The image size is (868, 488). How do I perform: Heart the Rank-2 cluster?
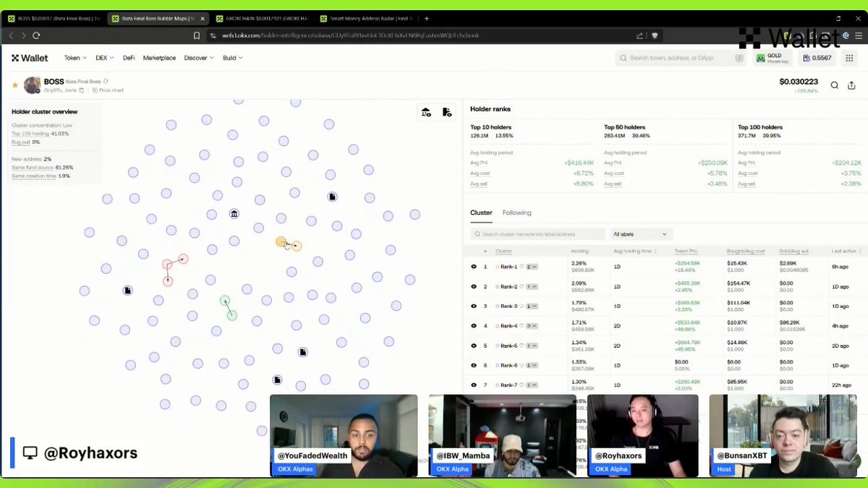521,287
